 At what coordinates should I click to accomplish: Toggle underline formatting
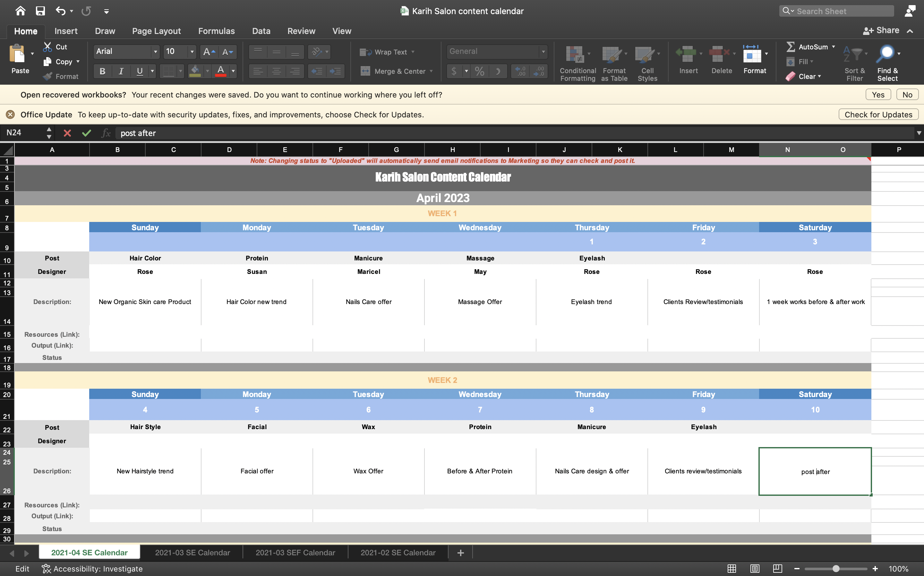coord(140,71)
